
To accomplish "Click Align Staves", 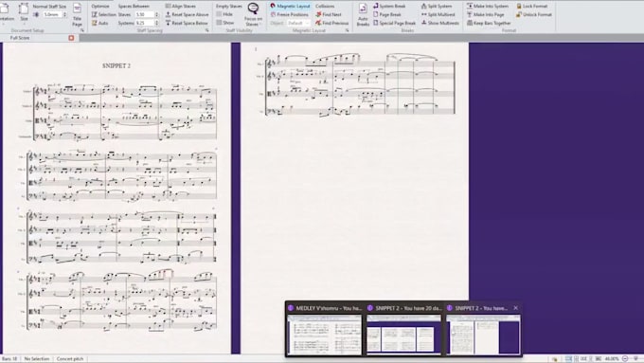I will pos(180,7).
